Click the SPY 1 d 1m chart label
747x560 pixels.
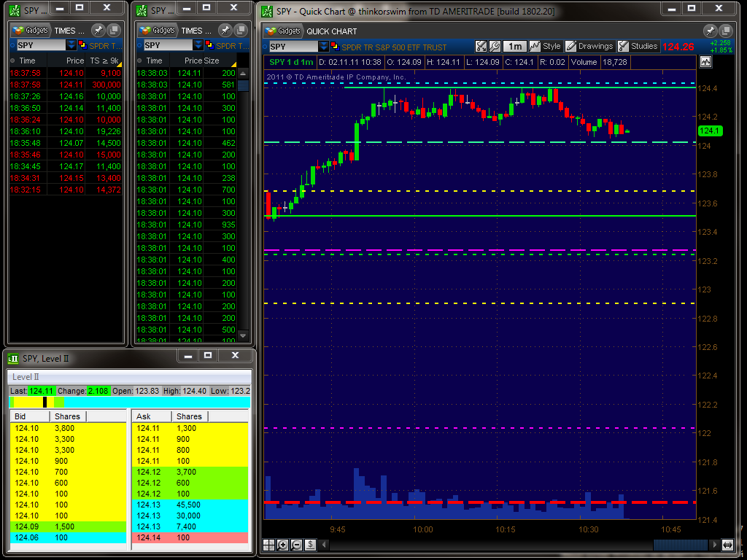[x=291, y=62]
